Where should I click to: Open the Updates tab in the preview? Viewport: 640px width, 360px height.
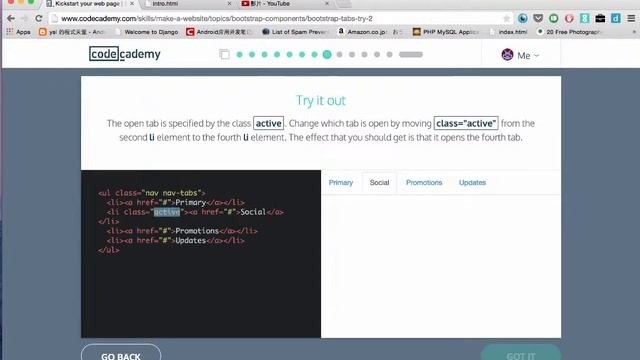[x=472, y=182]
